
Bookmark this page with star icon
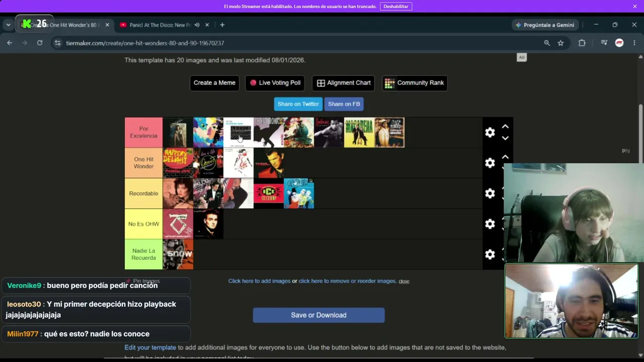[x=560, y=43]
